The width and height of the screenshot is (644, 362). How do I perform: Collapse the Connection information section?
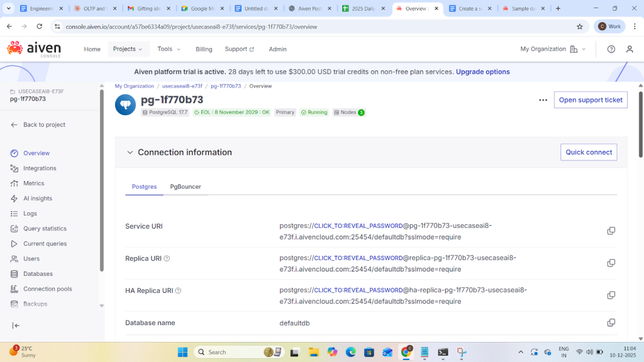(x=130, y=152)
